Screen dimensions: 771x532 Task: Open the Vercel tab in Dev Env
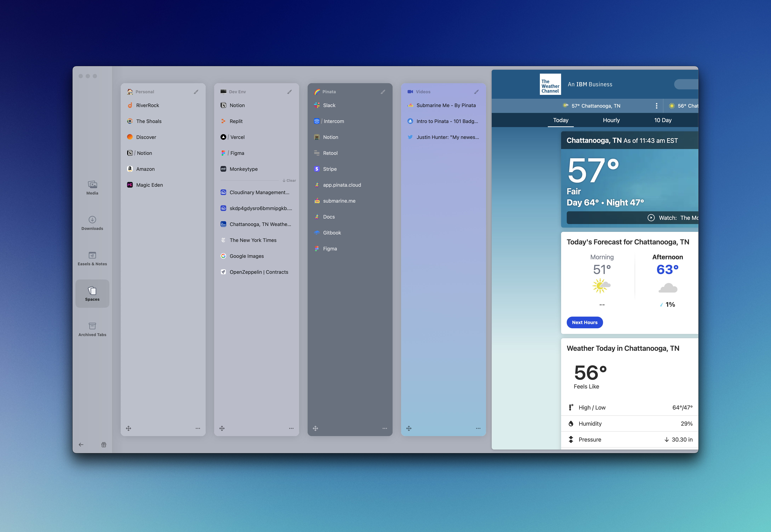pyautogui.click(x=256, y=137)
